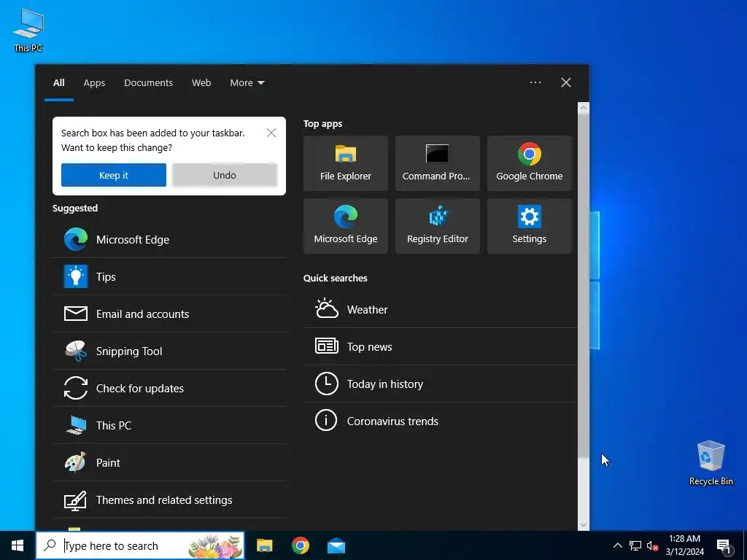Launch Registry Editor tile
Screen dimensions: 747x560
[438, 226]
